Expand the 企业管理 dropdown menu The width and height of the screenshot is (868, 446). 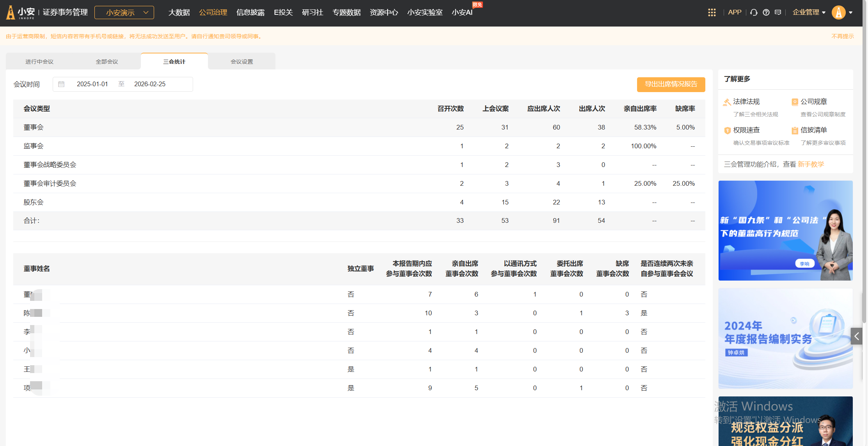pos(809,12)
